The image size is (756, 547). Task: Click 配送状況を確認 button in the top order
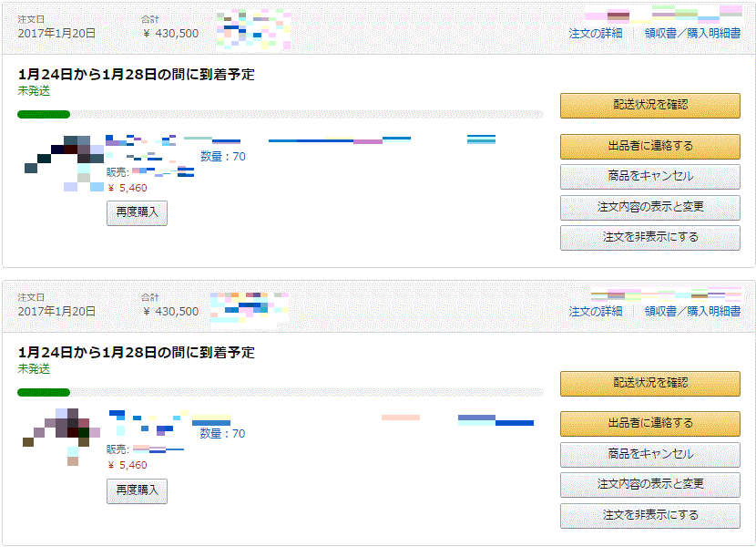click(650, 105)
